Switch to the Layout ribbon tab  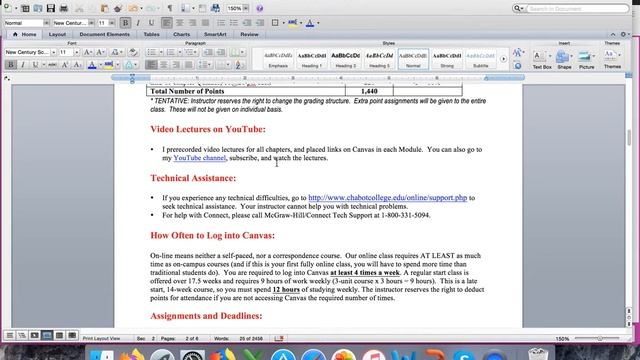57,34
